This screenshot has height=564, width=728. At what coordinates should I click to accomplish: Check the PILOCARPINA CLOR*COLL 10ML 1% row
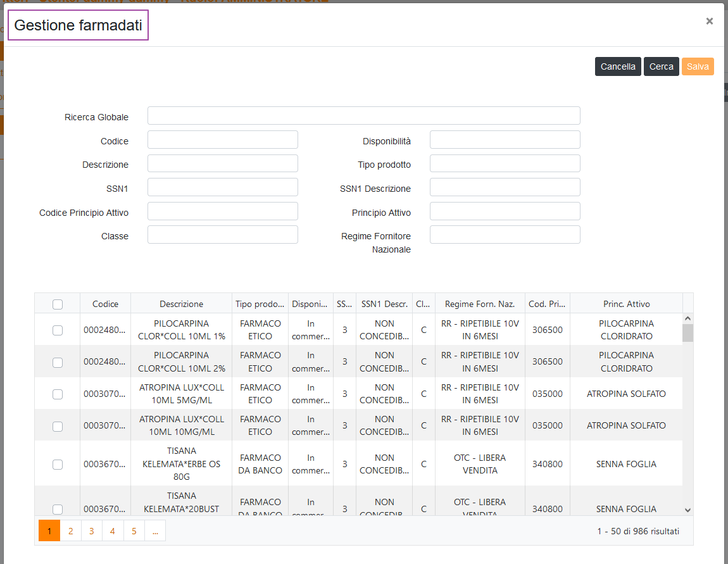click(x=58, y=330)
